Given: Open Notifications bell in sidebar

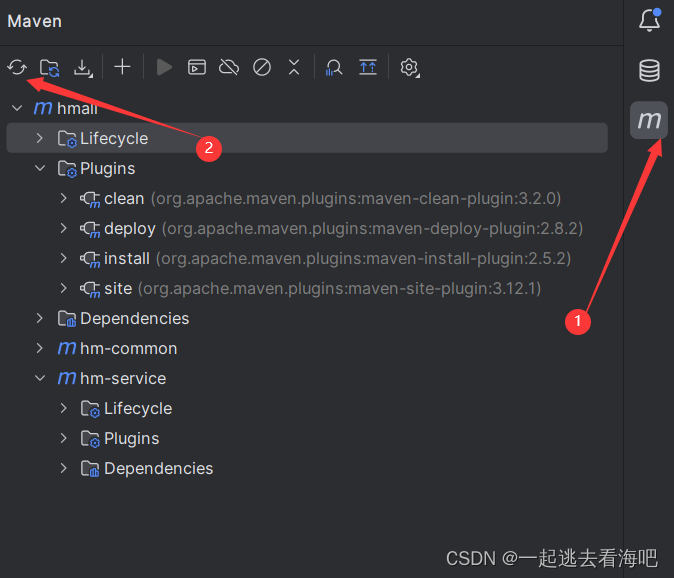Looking at the screenshot, I should pos(649,20).
